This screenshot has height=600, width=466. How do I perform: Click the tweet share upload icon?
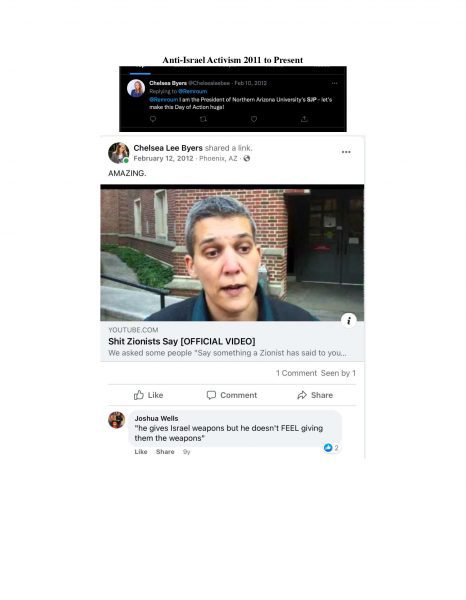pos(304,119)
